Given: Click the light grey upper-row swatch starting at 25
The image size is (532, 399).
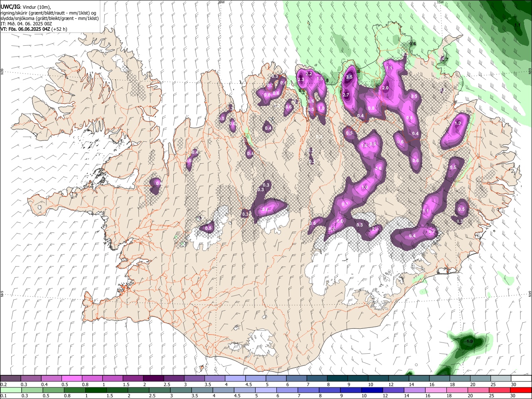Looking at the screenshot, I should pos(500,379).
